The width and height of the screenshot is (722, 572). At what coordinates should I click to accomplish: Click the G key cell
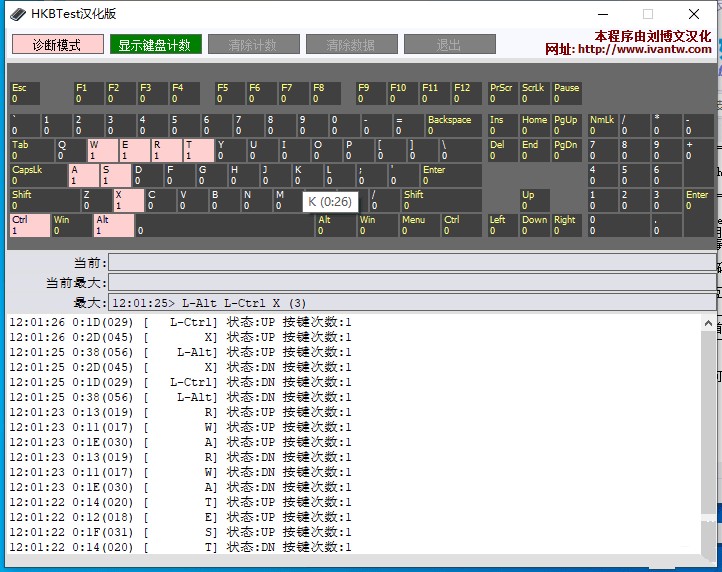(212, 175)
